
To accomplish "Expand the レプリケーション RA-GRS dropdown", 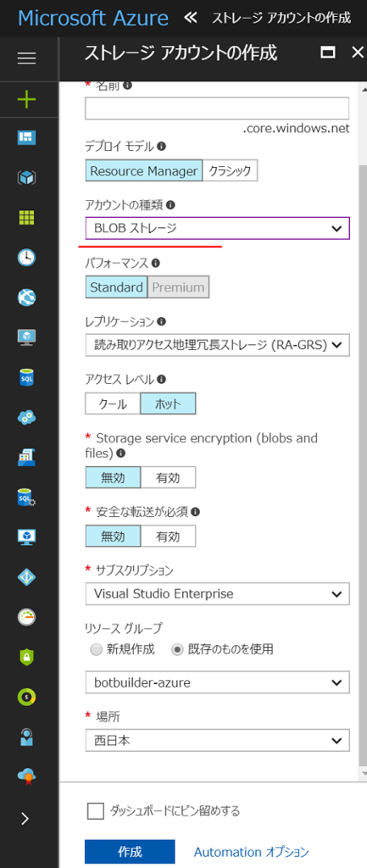I will [218, 345].
